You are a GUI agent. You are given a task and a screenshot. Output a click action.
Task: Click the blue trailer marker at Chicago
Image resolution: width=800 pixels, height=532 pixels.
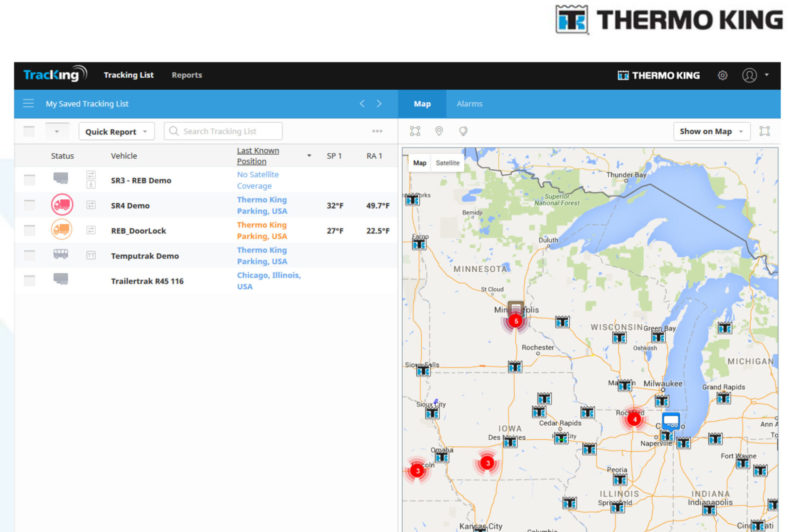[670, 421]
